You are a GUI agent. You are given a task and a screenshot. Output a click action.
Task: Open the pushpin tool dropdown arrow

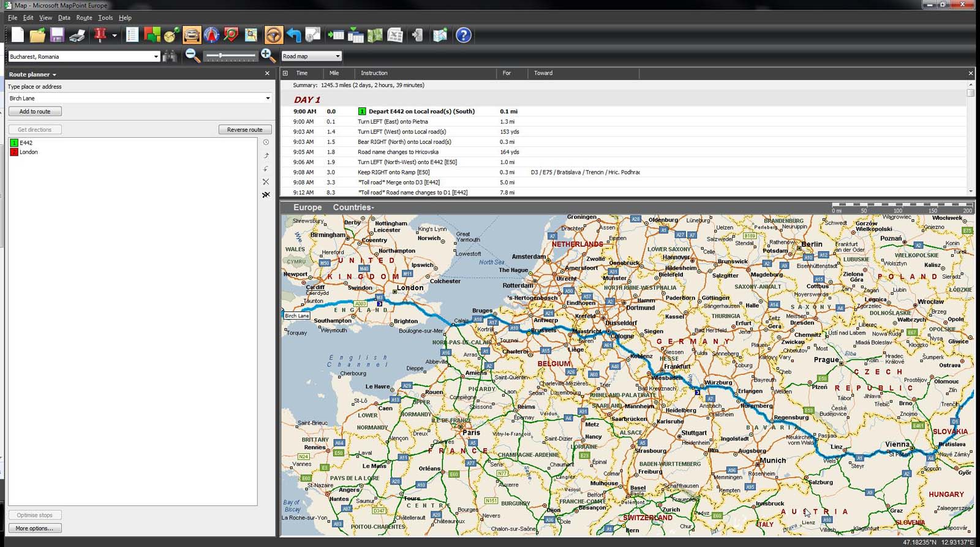[115, 36]
